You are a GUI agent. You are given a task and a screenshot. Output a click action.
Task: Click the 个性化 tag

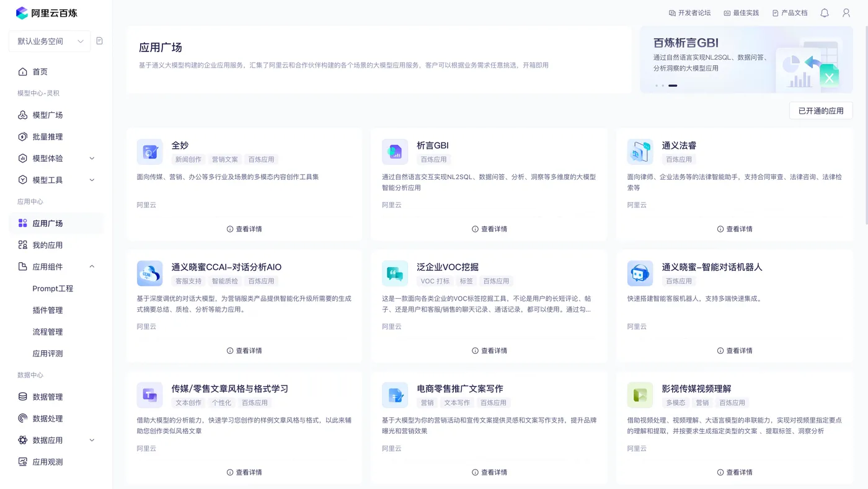click(221, 403)
